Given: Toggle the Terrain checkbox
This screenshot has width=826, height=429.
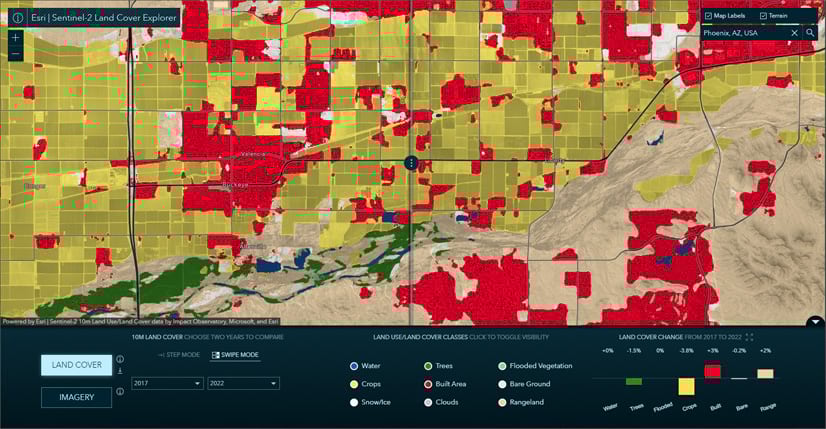Looking at the screenshot, I should (763, 16).
